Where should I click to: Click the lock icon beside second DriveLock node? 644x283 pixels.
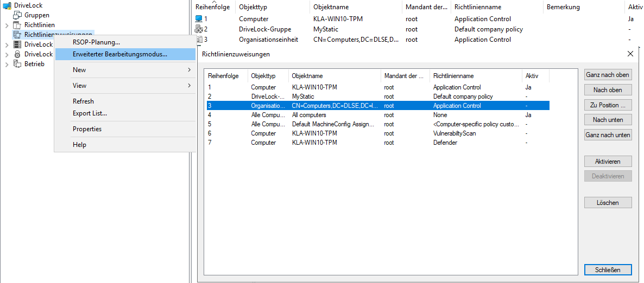17,54
